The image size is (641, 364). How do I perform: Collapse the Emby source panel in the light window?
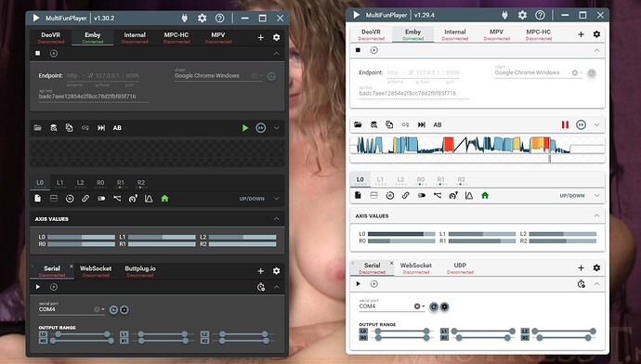coord(596,50)
